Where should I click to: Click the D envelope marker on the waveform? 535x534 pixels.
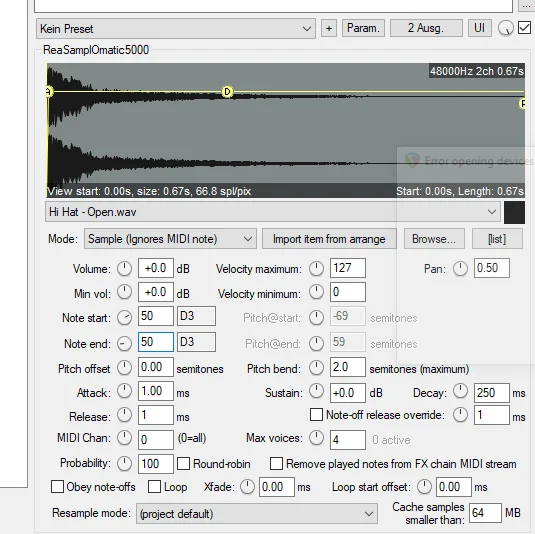(x=227, y=92)
